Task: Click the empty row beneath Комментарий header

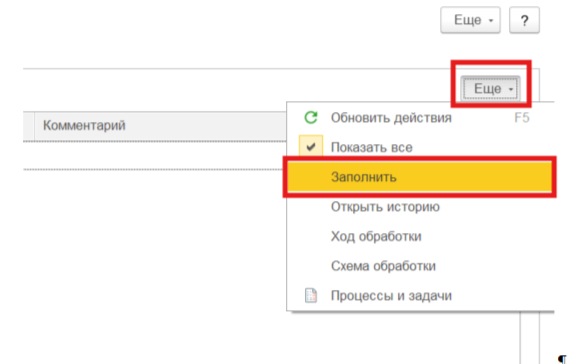Action: [x=155, y=155]
